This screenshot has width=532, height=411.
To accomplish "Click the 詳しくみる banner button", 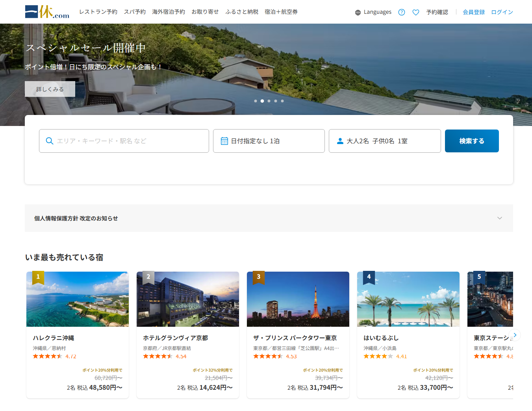I will point(50,89).
